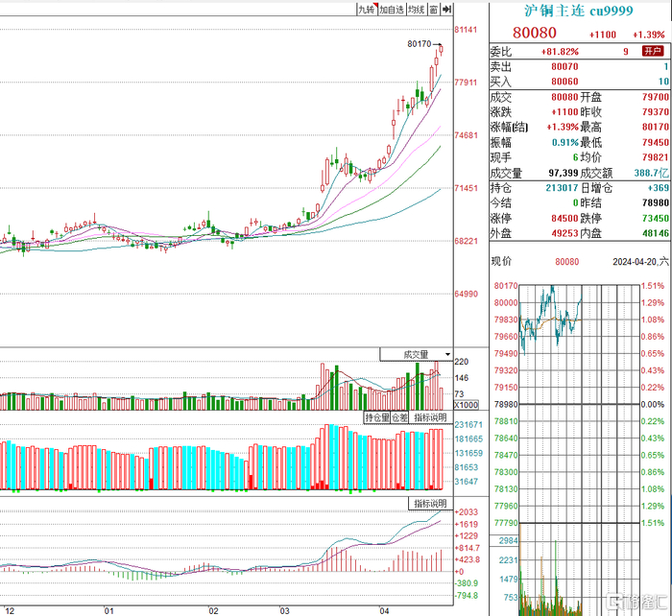Click the 委比 difference value 9

[x=626, y=52]
